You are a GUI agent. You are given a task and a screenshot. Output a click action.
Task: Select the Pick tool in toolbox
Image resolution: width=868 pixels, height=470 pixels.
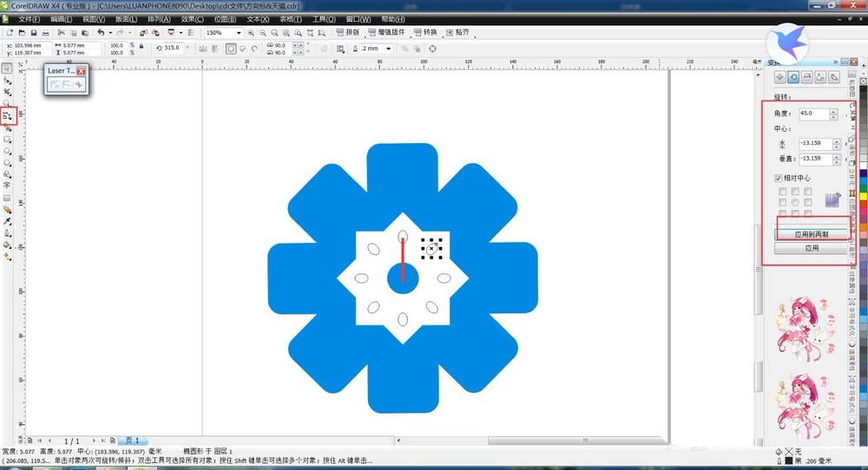pos(7,68)
